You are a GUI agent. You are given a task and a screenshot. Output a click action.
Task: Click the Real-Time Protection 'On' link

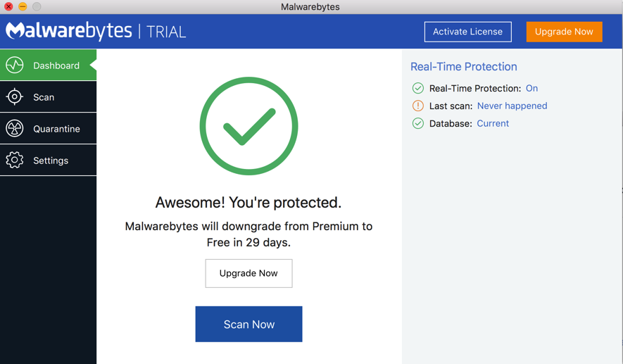click(x=531, y=88)
